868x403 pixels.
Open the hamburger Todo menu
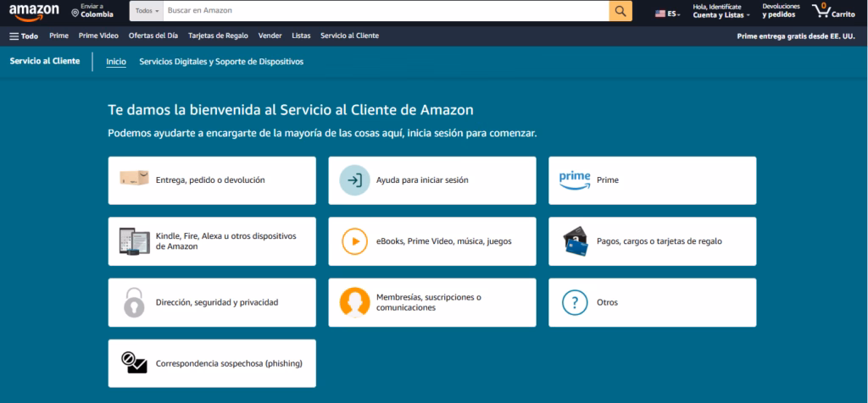[24, 36]
